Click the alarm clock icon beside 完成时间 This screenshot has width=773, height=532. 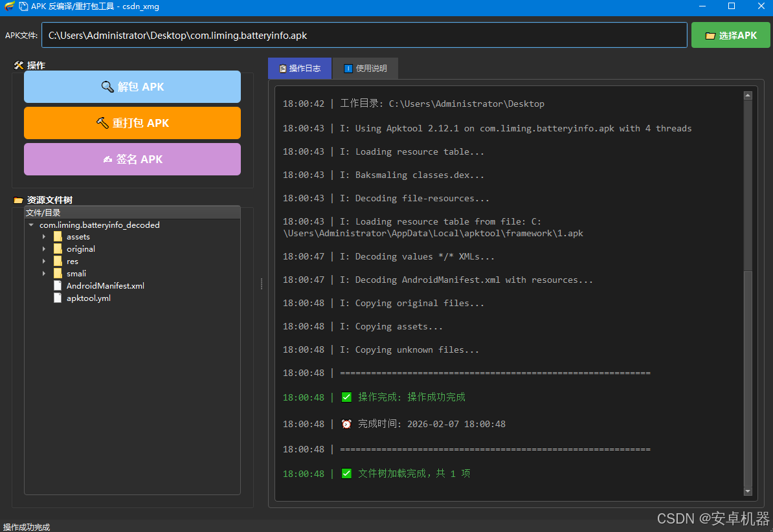pos(346,424)
